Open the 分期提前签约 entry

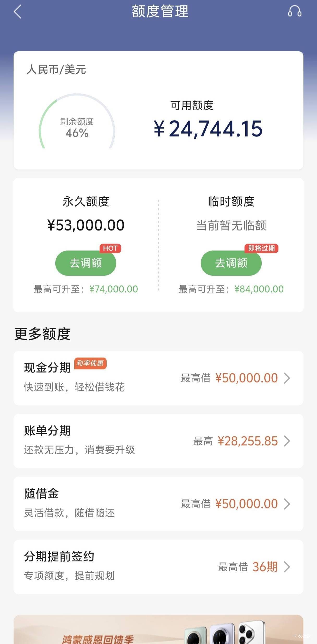click(104, 567)
